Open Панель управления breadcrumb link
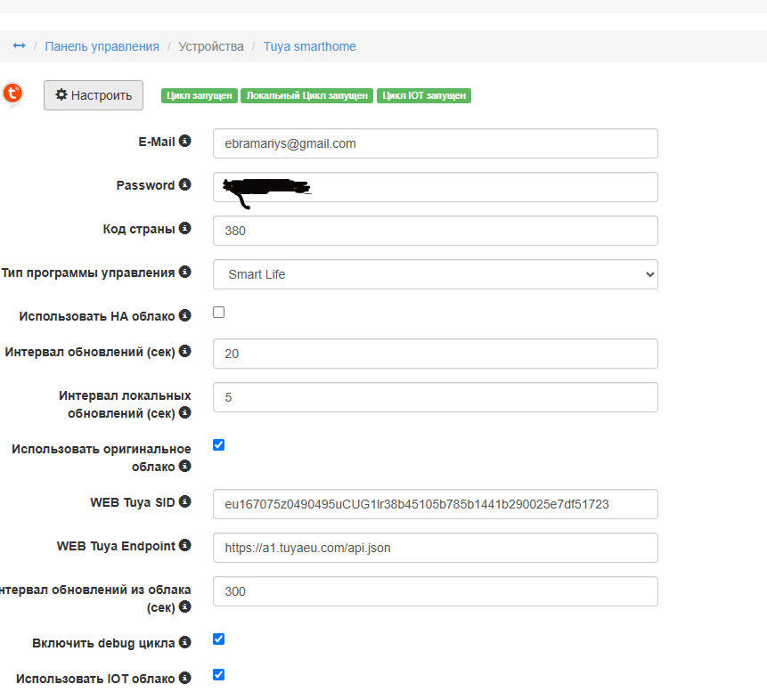The width and height of the screenshot is (767, 700). tap(102, 46)
